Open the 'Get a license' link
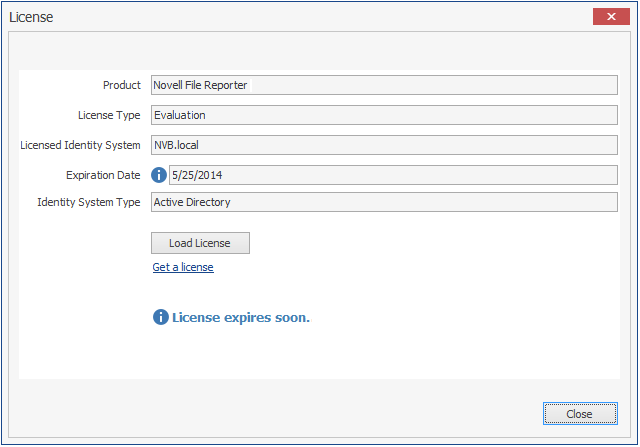The image size is (640, 447). 183,267
